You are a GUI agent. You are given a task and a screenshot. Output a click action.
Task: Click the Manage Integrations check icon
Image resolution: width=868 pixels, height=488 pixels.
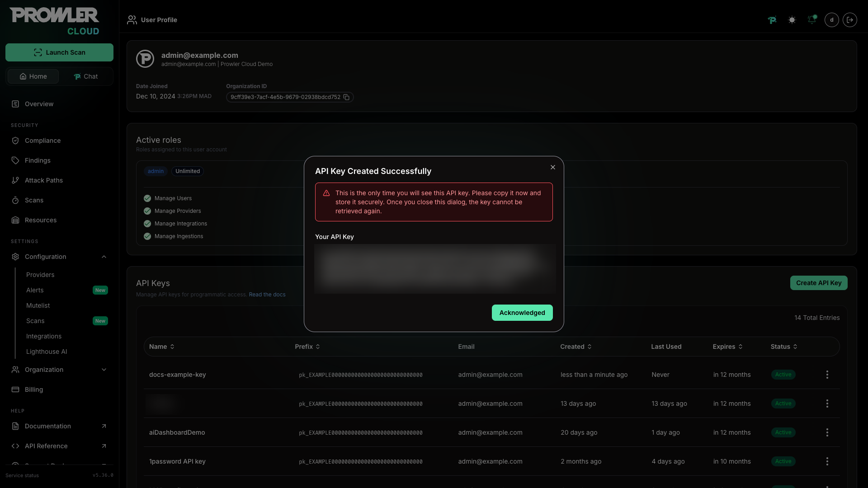coord(147,224)
